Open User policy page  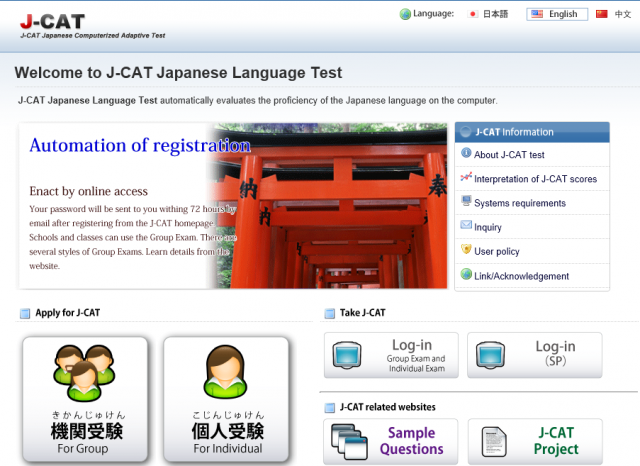[497, 252]
